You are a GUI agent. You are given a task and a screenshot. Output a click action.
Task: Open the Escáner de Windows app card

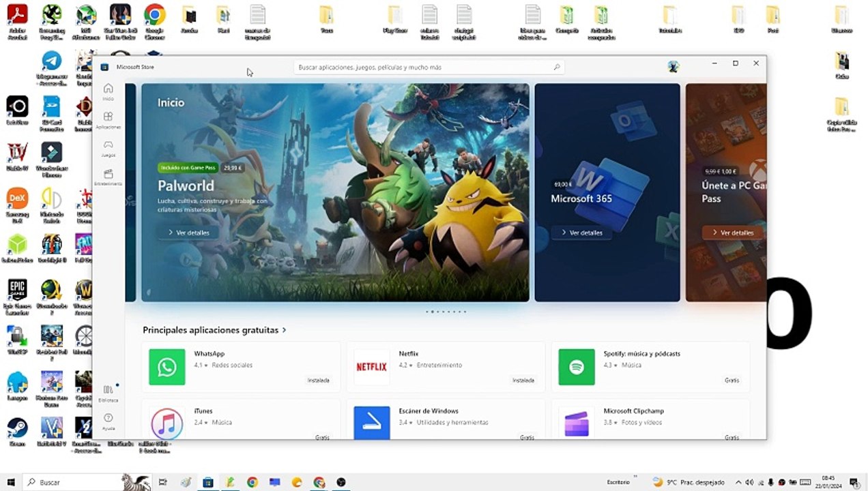[x=446, y=420]
